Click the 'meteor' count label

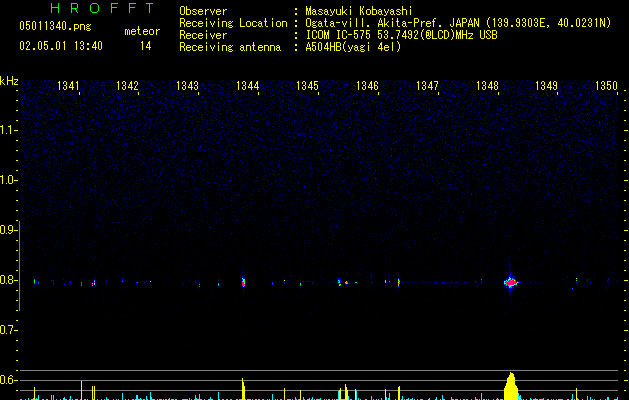(142, 31)
